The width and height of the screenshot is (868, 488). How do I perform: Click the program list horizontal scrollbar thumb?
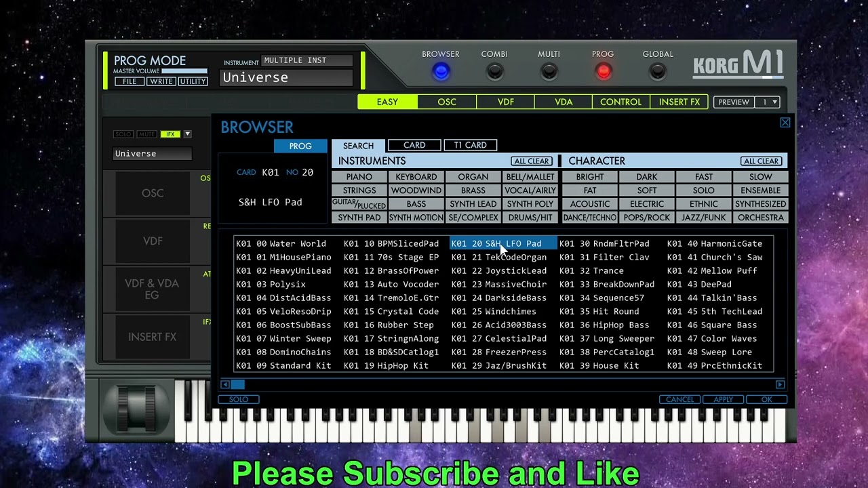point(237,384)
